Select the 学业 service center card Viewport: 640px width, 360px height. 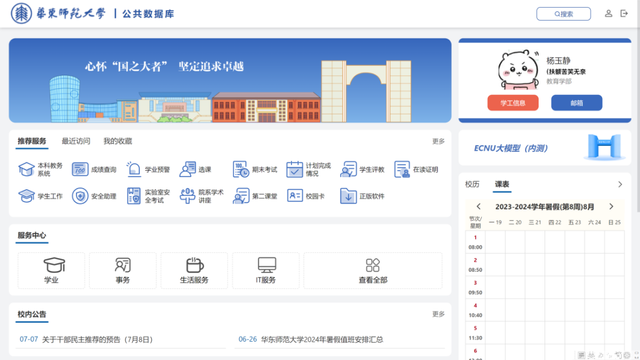[x=51, y=270]
